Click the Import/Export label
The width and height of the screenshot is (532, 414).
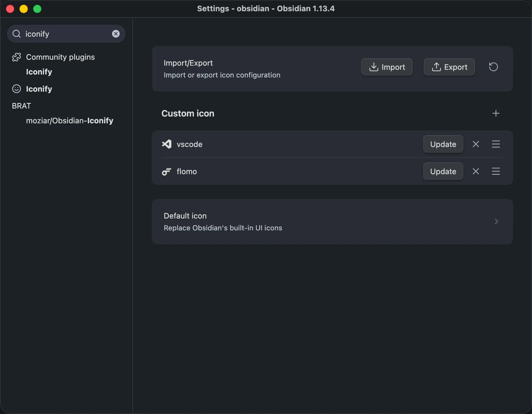[x=188, y=63]
